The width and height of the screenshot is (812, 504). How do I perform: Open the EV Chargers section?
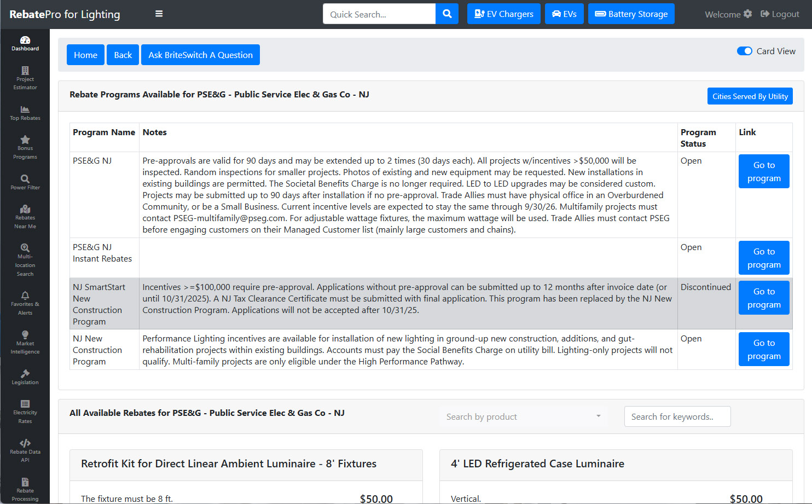coord(504,14)
